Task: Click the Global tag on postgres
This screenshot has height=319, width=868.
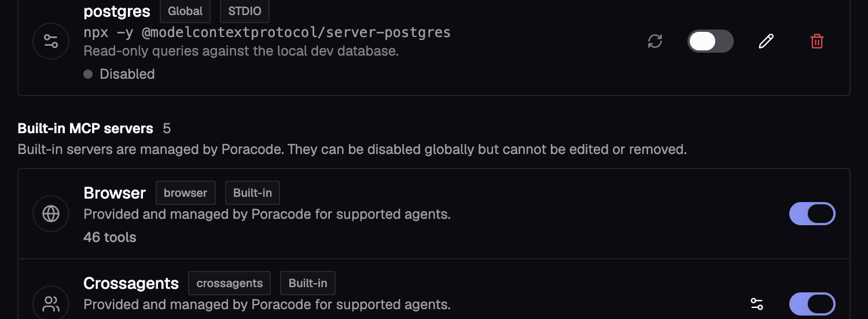Action: (x=185, y=11)
